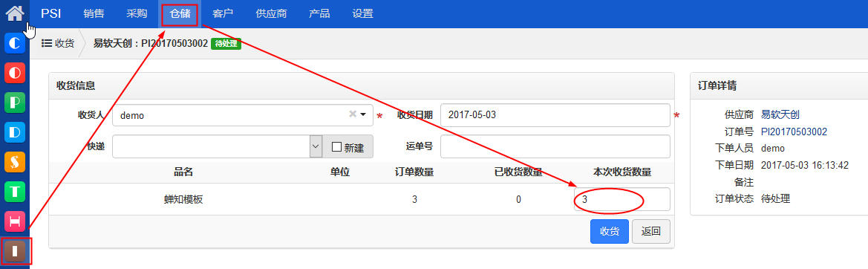Open the blue C app icon
This screenshot has height=269, width=868.
[15, 42]
